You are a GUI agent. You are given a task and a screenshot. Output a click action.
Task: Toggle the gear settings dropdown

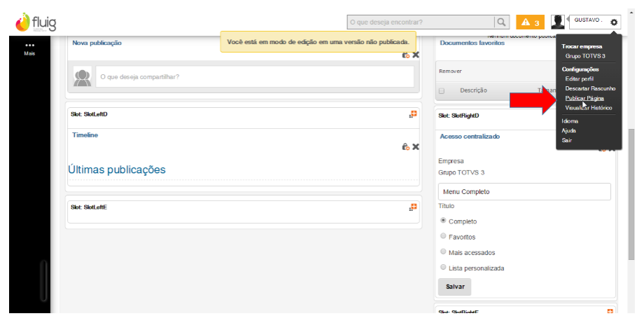[614, 22]
